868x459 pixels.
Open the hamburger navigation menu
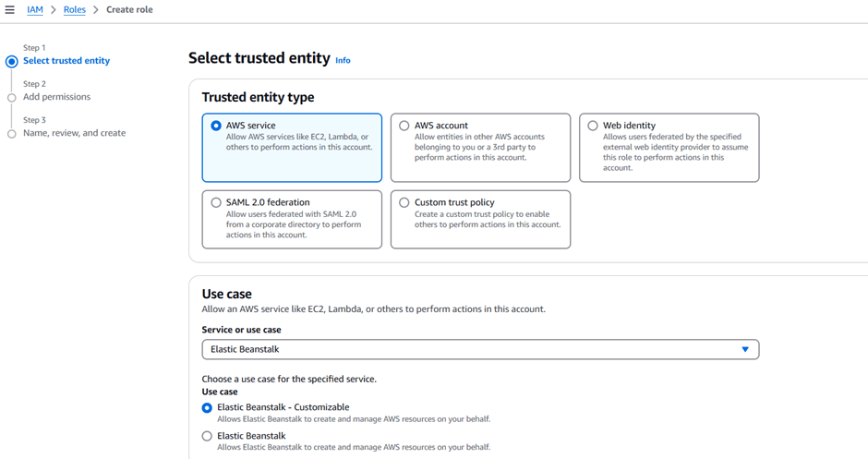tap(10, 10)
